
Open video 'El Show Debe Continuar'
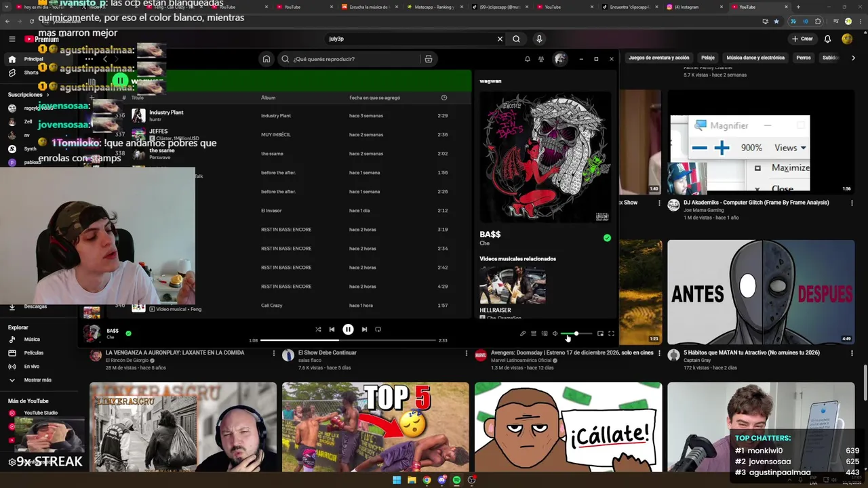point(328,352)
